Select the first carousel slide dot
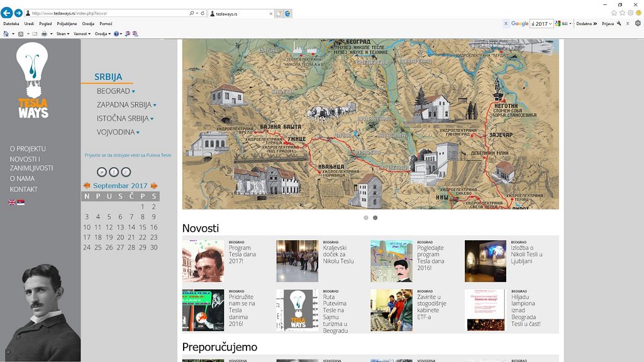 pyautogui.click(x=366, y=218)
